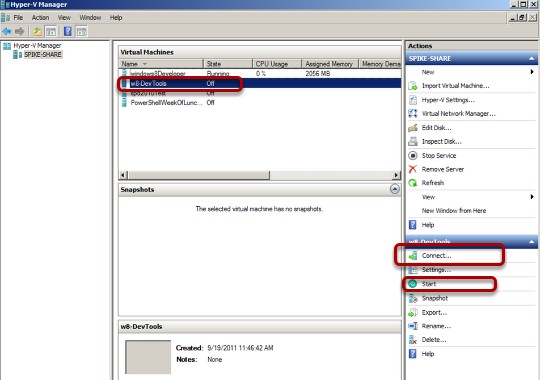
Task: Click the Created date 9/19/2011 11:46:42 AM
Action: coord(240,348)
